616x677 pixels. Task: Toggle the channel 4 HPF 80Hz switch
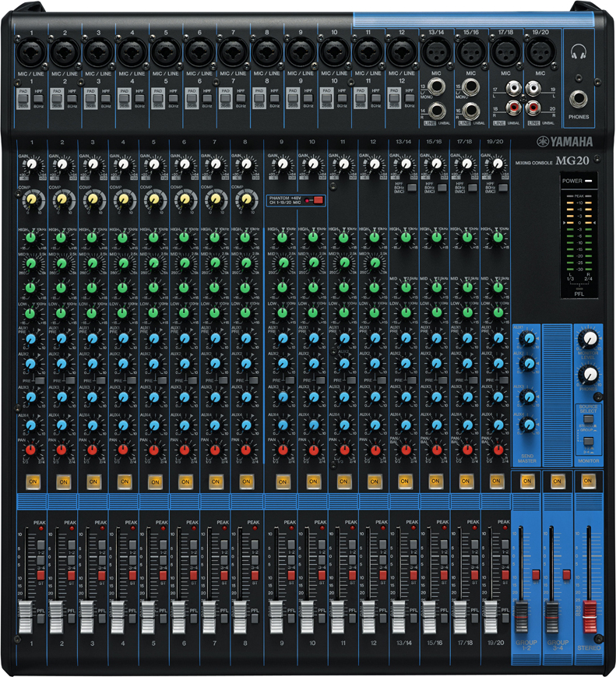click(139, 98)
